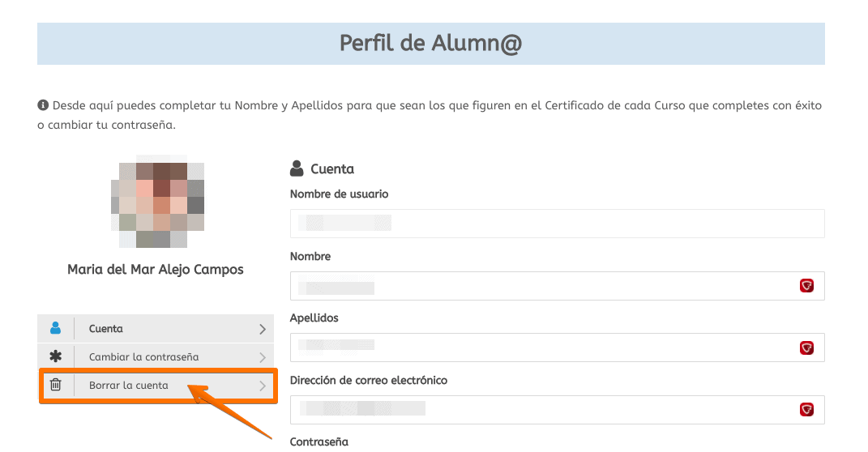Open the Cuenta section in the sidebar
The height and width of the screenshot is (452, 868).
(156, 329)
